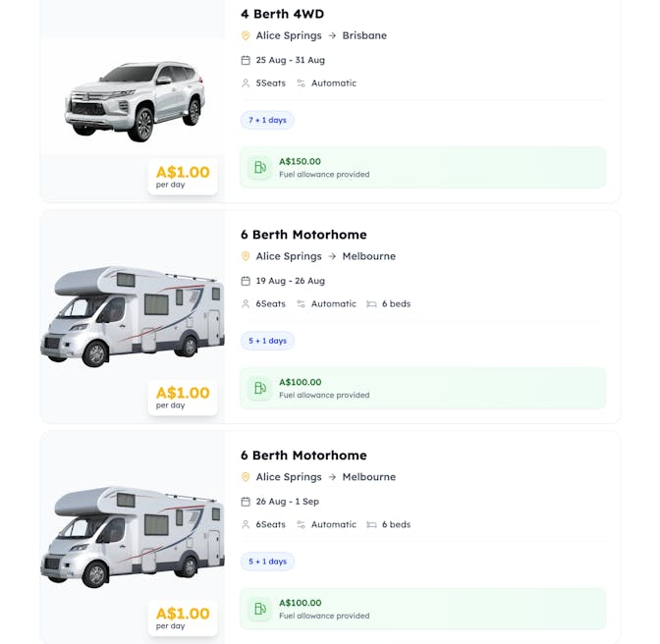
Task: Click the calendar icon beside 19 Aug - 26 Aug
Action: [246, 281]
